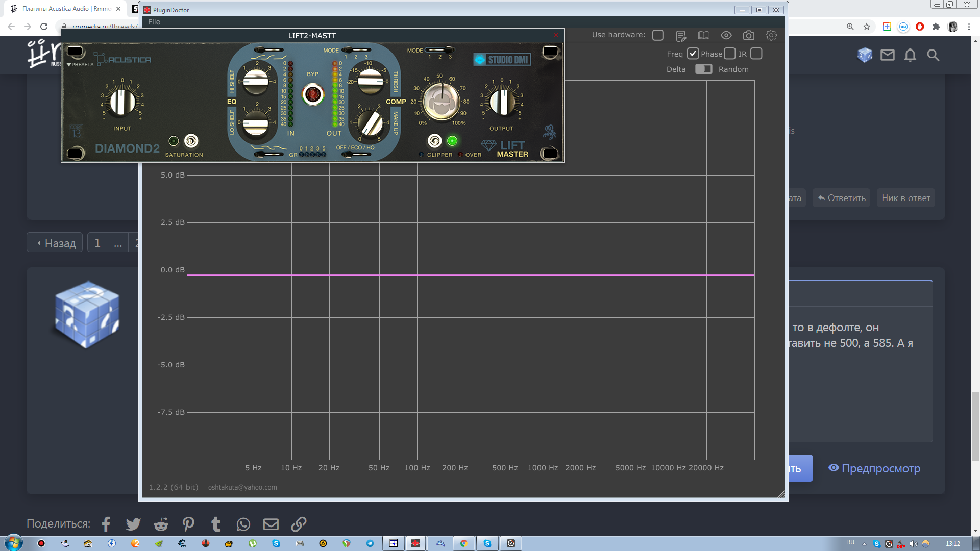Click the Acustica logo on plugin
The height and width of the screenshot is (551, 980).
pos(122,59)
